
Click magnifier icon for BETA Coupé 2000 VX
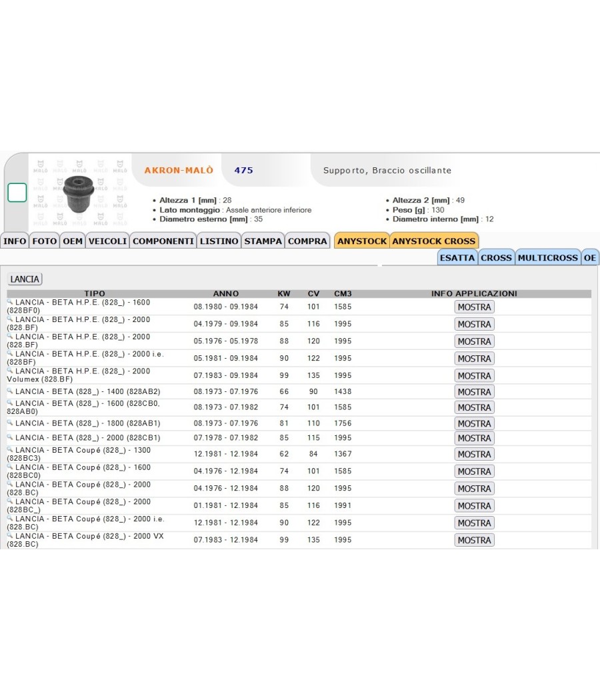[10, 535]
